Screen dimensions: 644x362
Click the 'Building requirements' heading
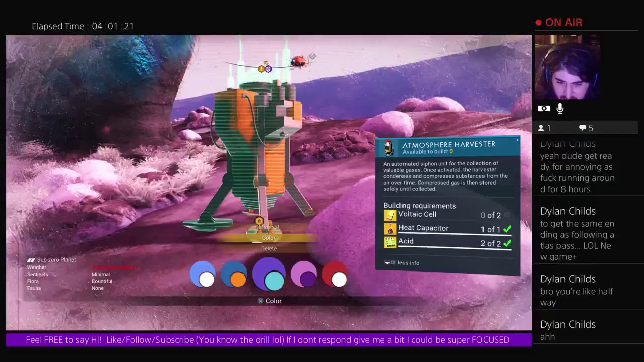tap(420, 206)
